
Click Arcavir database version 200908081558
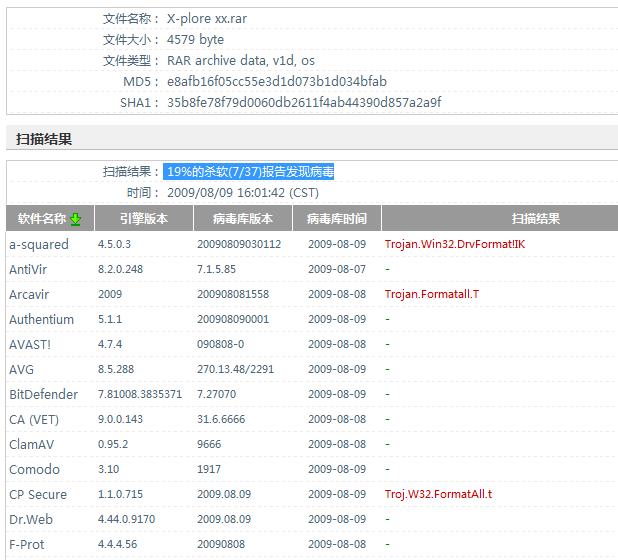pos(233,294)
